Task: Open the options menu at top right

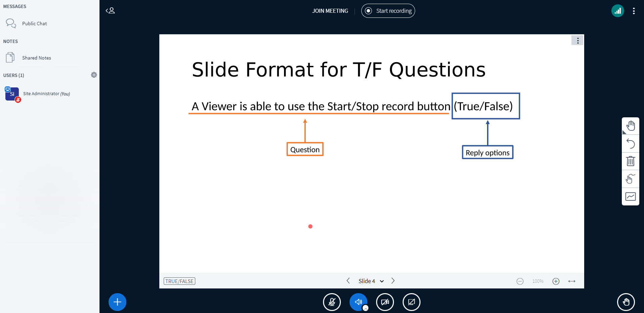Action: [x=634, y=11]
